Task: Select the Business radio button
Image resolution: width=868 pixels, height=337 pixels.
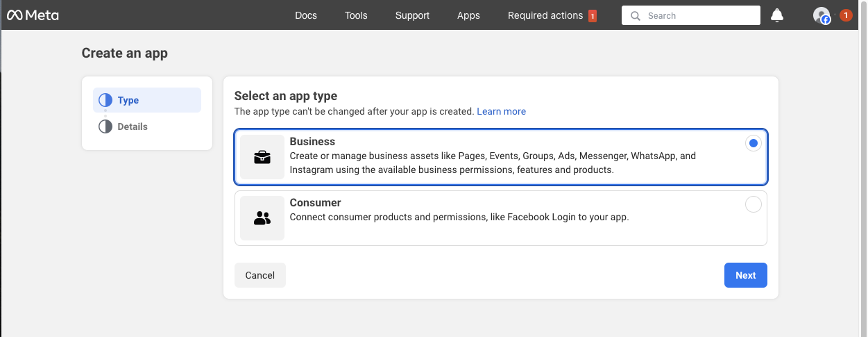Action: click(753, 144)
